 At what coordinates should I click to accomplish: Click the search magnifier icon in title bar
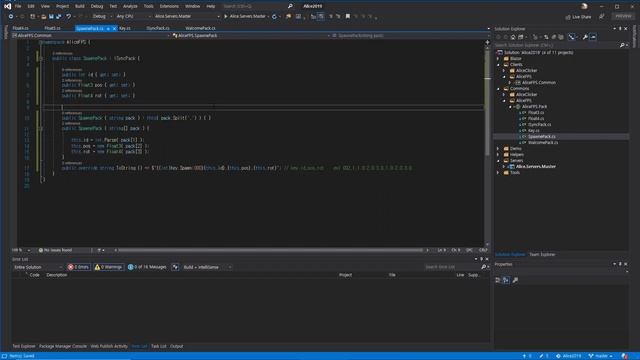tap(290, 6)
